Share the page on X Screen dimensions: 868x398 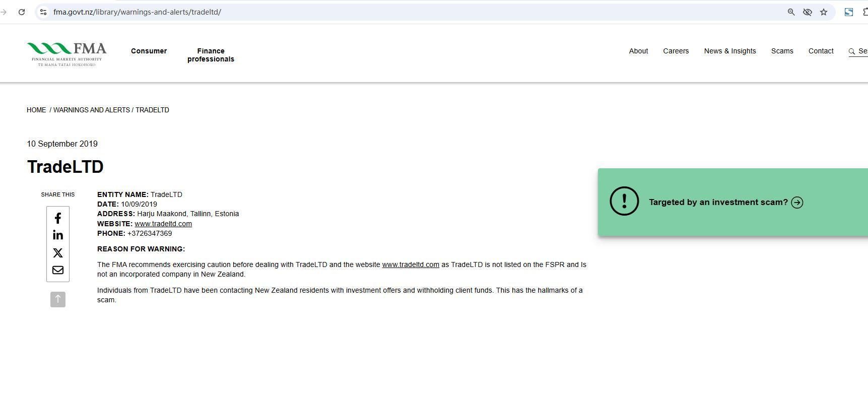58,253
